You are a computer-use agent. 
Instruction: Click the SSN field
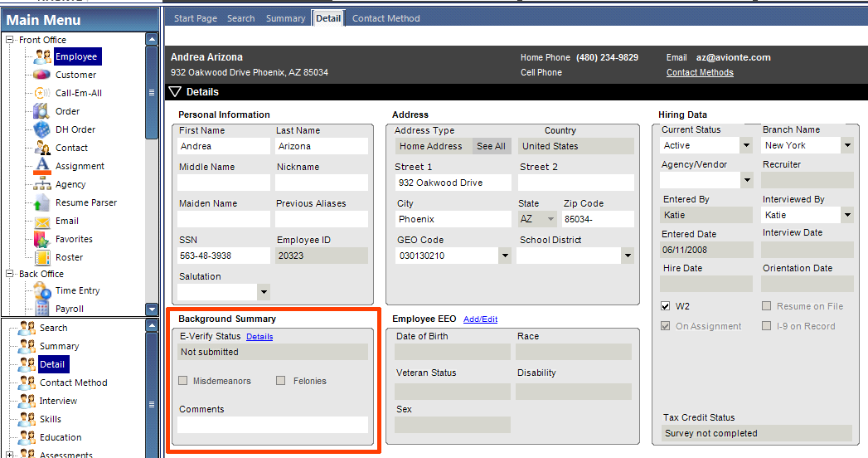pos(224,256)
